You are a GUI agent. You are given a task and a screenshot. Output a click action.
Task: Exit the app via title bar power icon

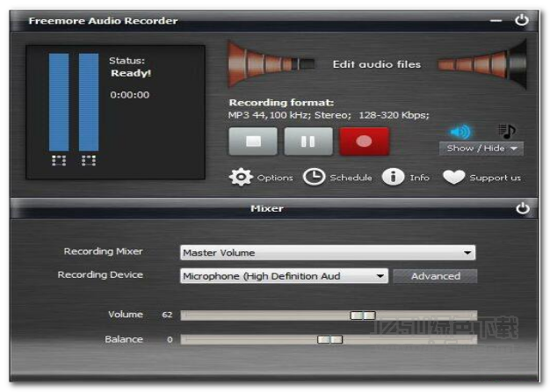[x=522, y=20]
